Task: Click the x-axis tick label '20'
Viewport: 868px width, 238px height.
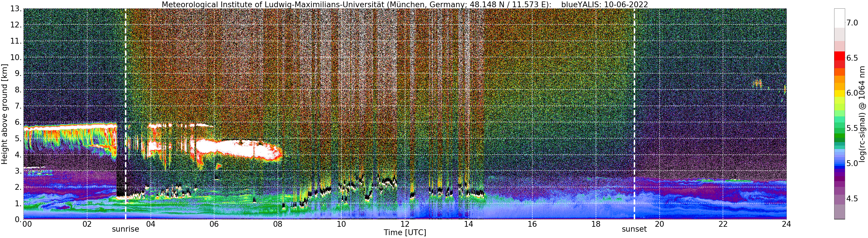Action: tap(659, 224)
